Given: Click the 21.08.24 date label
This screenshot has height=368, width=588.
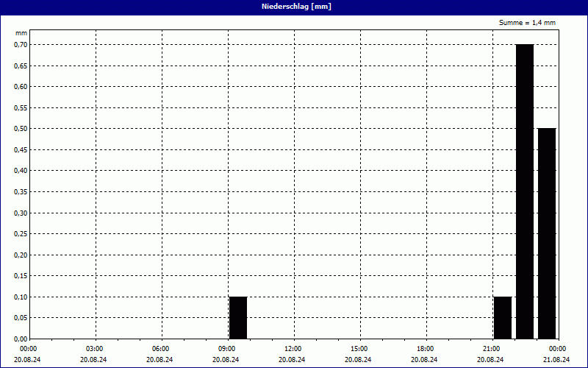Looking at the screenshot, I should coord(557,360).
